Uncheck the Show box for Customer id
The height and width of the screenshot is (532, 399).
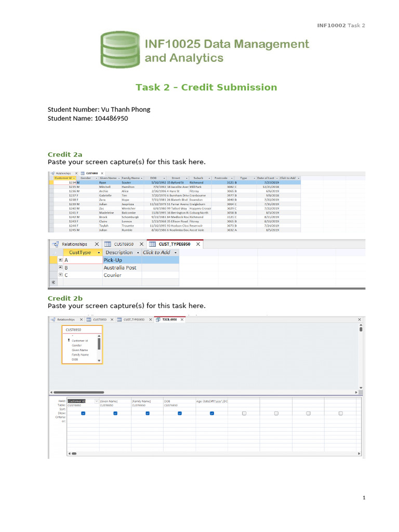pyautogui.click(x=83, y=413)
